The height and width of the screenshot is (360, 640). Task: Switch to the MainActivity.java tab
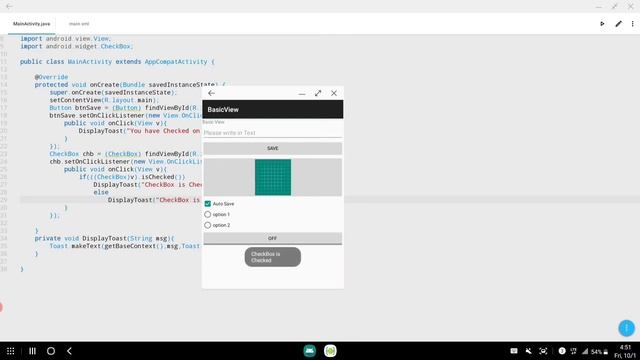click(31, 24)
